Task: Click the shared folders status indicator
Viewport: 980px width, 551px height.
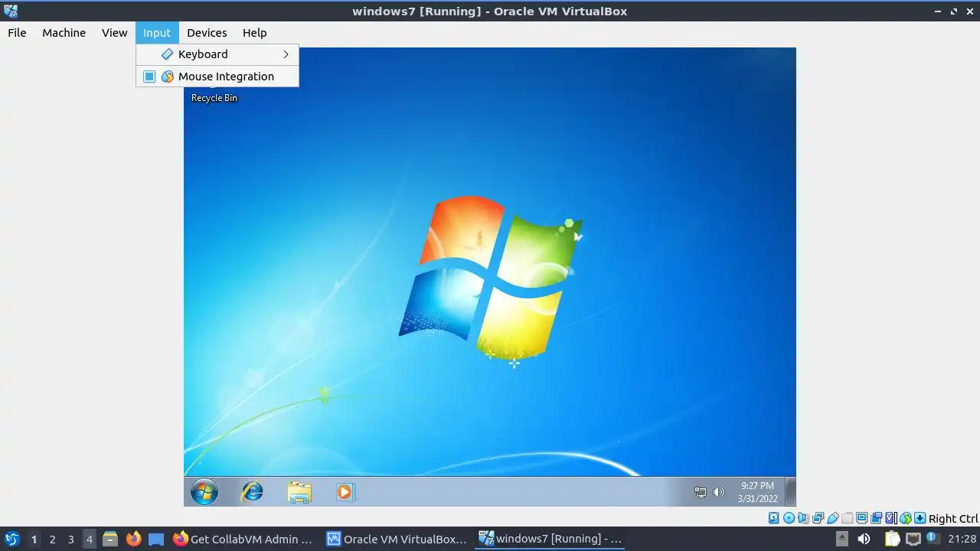Action: [x=847, y=518]
